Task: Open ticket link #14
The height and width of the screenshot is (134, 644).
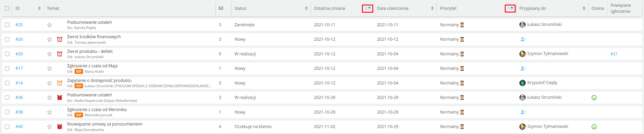Action: pyautogui.click(x=19, y=83)
